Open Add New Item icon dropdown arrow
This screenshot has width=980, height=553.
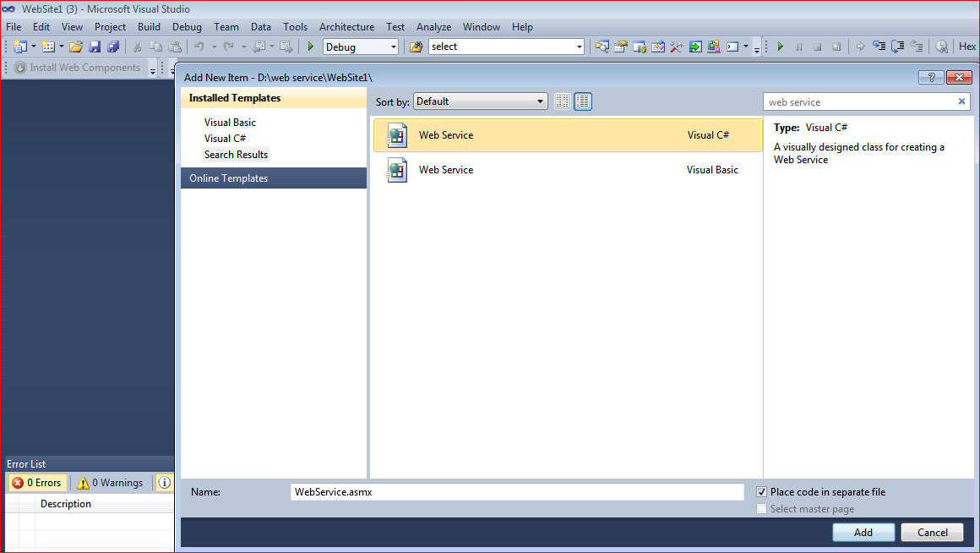61,47
